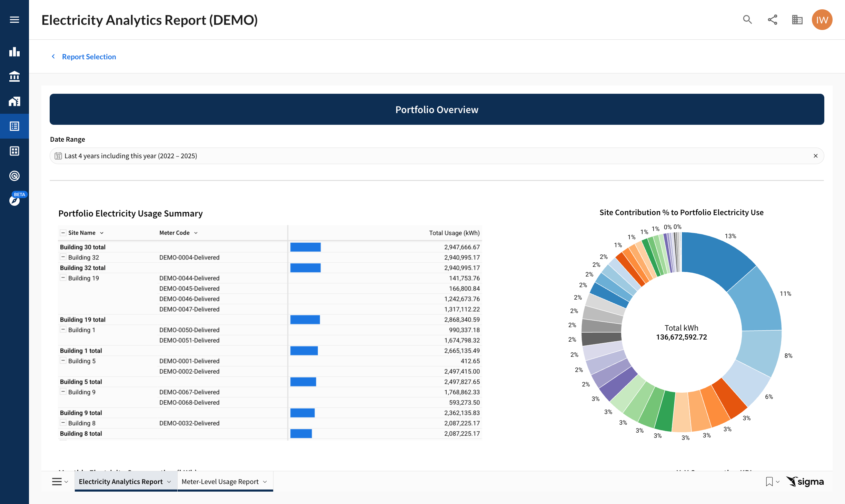Click the bar chart sidebar icon

click(14, 52)
